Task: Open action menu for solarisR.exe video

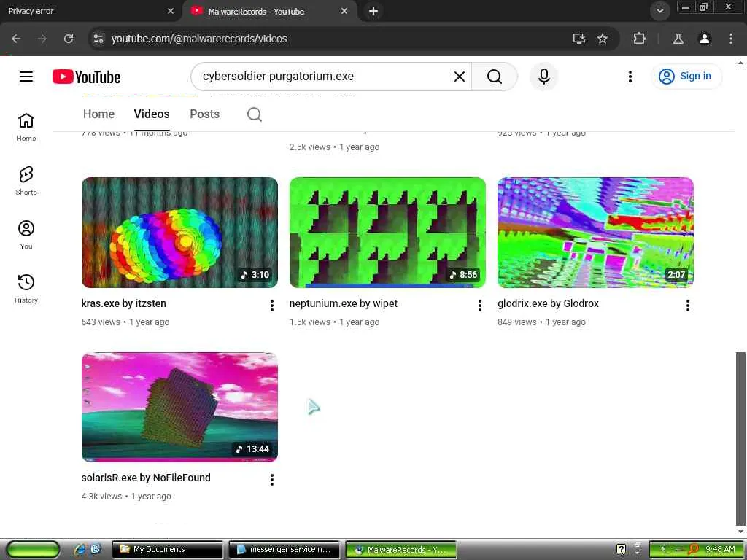Action: 272,480
